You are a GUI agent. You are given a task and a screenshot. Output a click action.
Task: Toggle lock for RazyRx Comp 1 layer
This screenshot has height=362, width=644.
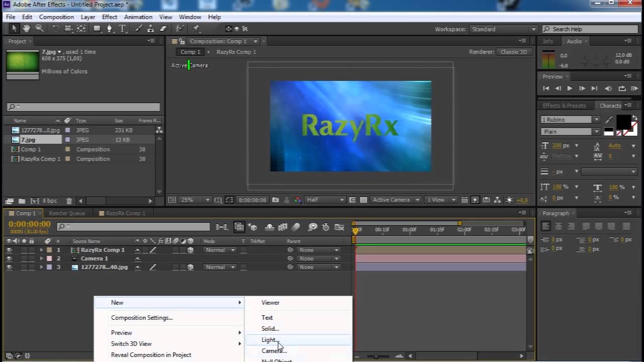coord(32,250)
